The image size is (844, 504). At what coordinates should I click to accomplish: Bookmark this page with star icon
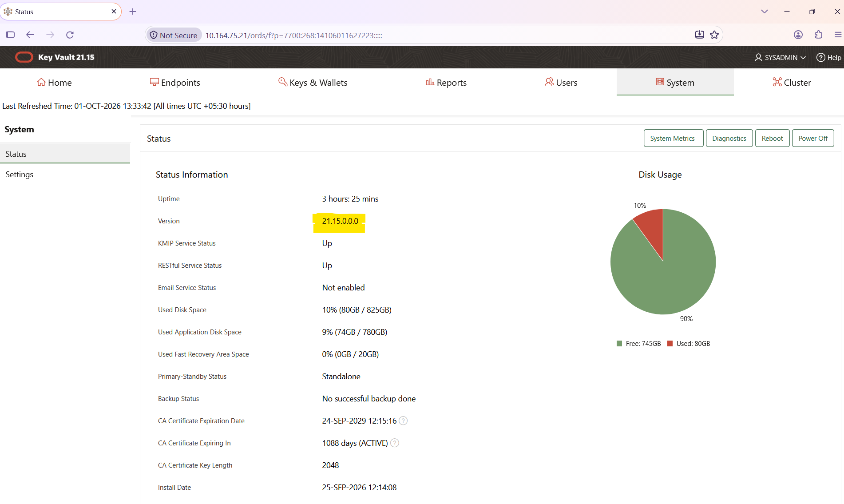tap(714, 35)
